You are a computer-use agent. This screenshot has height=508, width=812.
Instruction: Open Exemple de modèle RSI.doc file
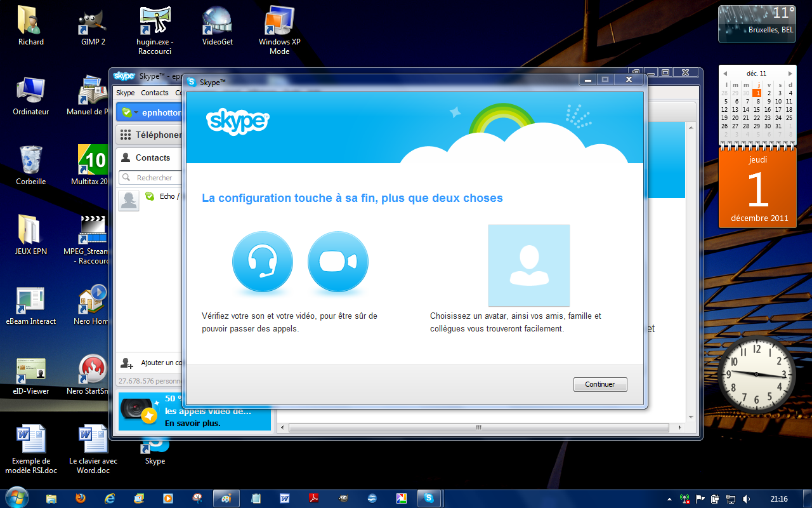pos(30,450)
